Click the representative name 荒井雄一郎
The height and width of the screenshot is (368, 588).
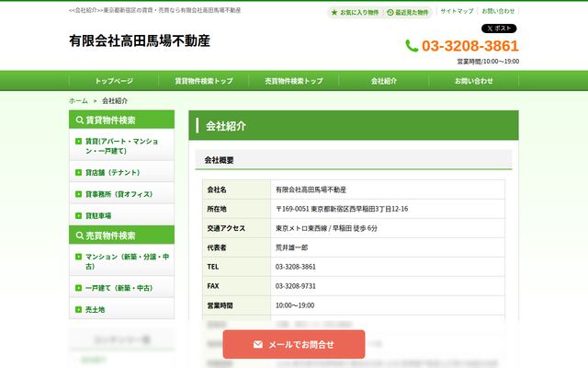[292, 247]
